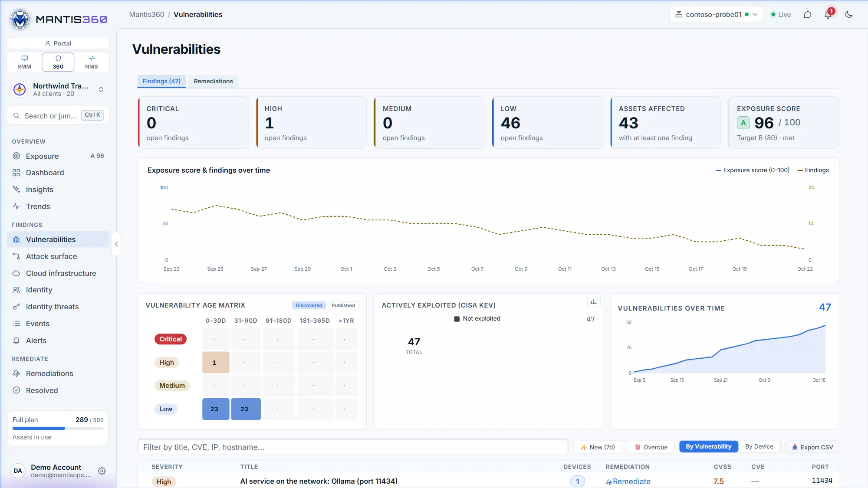Click the Portal button
This screenshot has height=488, width=868.
58,43
